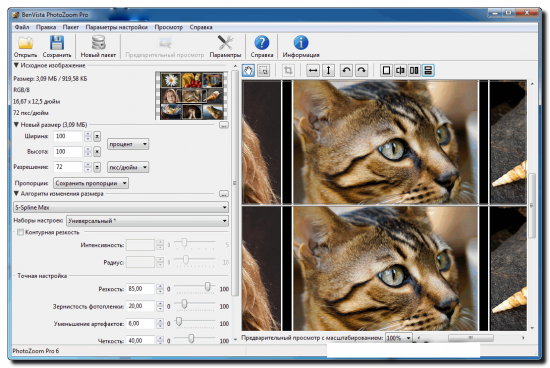550x368 pixels.
Task: Click the disabled Предварительный просмотр toolbar icon
Action: click(x=165, y=43)
